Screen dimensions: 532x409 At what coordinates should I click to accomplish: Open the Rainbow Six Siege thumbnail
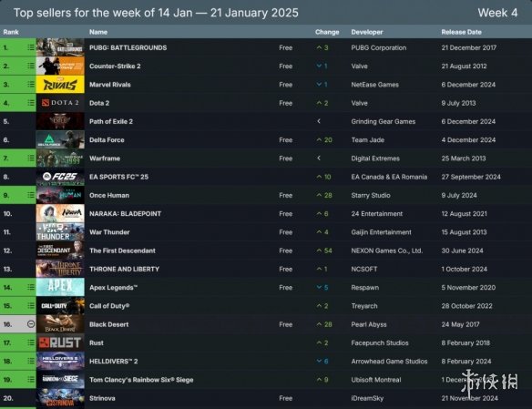pos(60,380)
